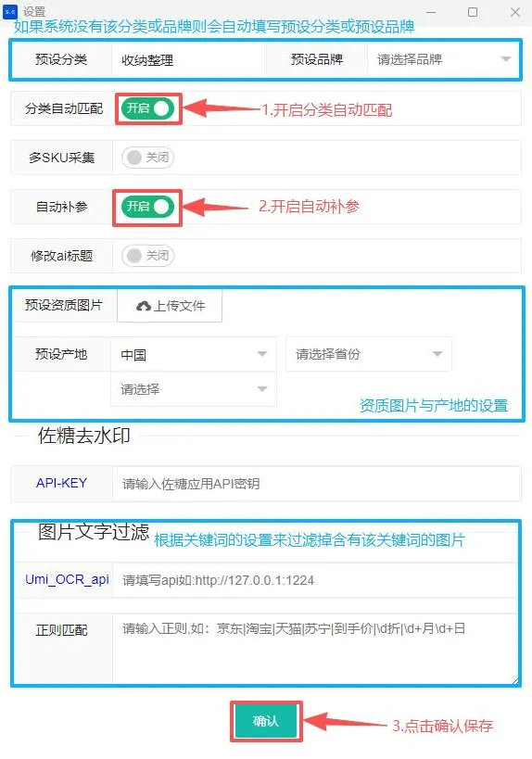Click the Umi_OCR_api address field
The width and height of the screenshot is (532, 759).
(x=316, y=580)
